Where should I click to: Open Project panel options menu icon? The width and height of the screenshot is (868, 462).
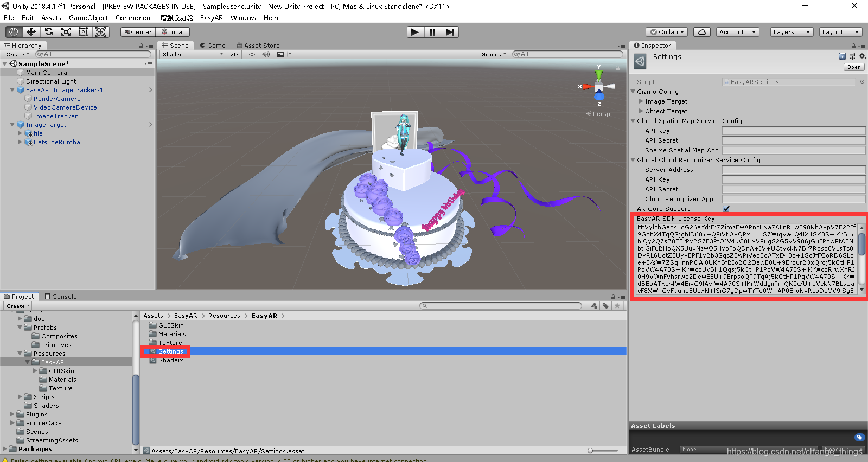[x=621, y=297]
